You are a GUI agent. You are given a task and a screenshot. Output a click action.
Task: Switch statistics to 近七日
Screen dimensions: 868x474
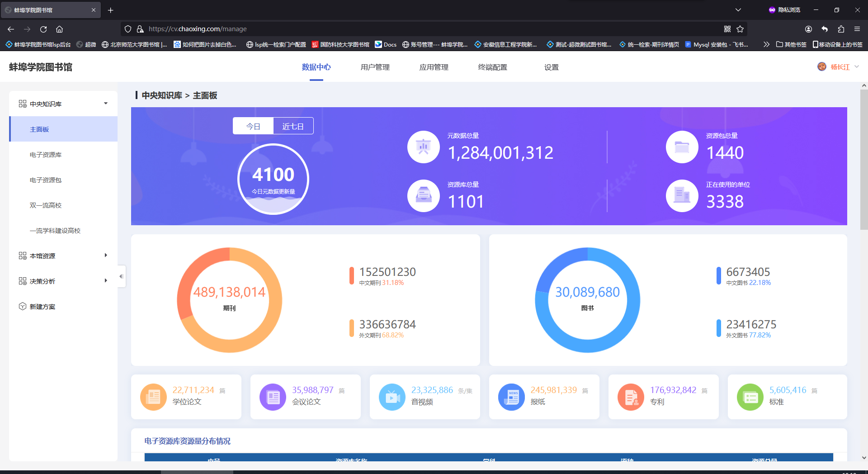click(293, 126)
